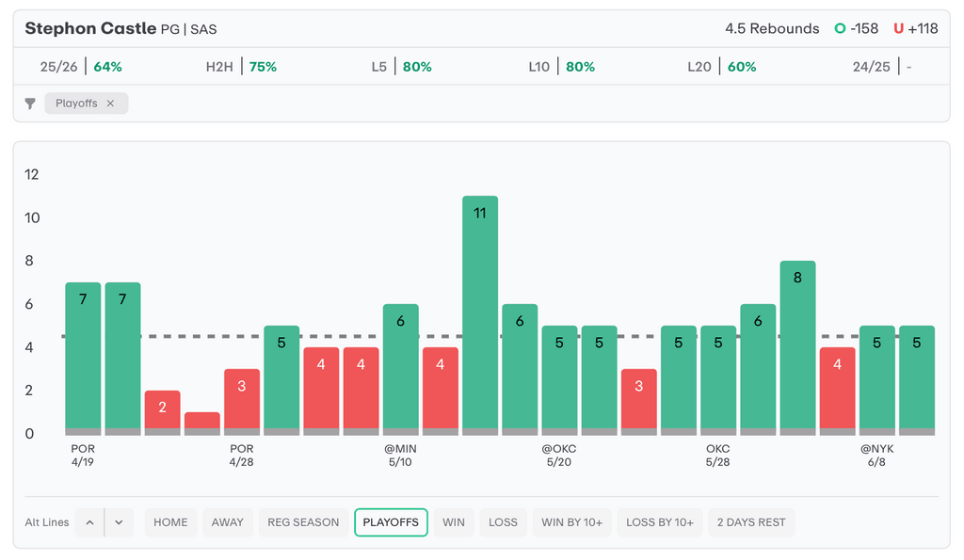Toggle the HOME filter

pyautogui.click(x=170, y=522)
